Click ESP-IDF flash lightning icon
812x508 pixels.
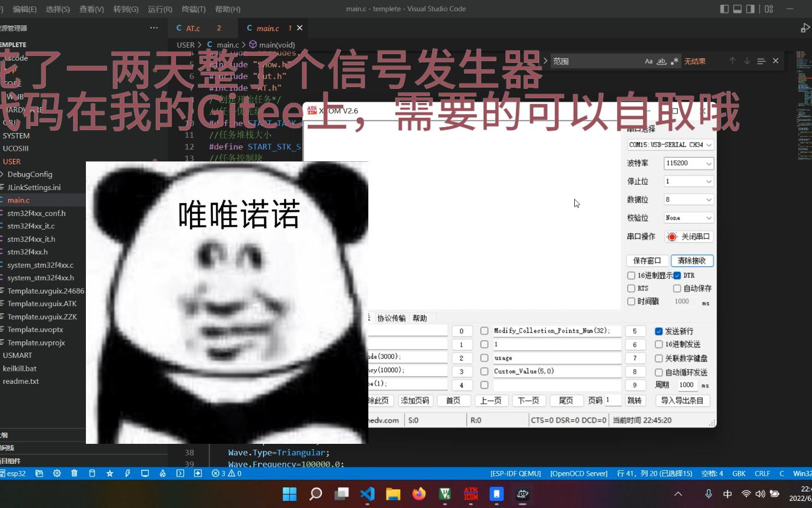tap(127, 473)
